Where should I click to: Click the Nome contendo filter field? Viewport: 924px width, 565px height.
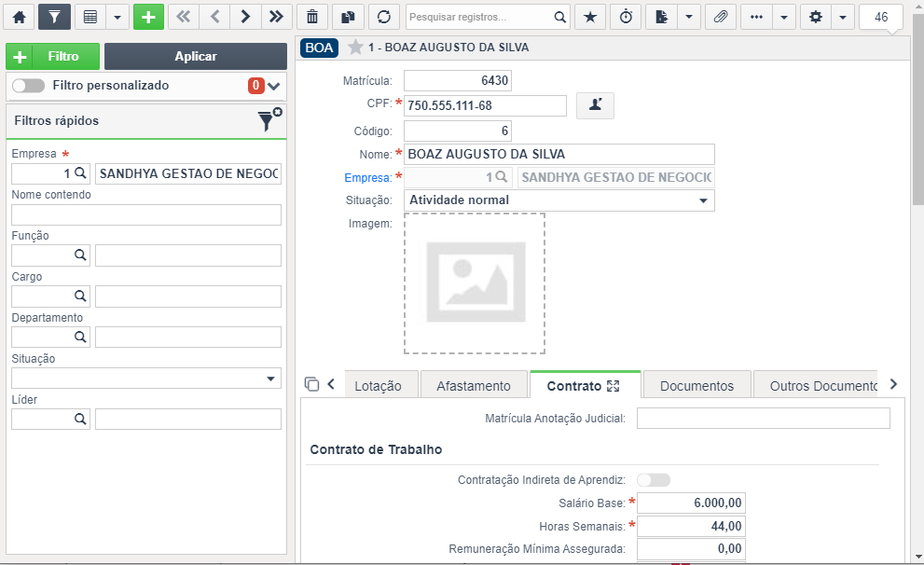coord(146,215)
